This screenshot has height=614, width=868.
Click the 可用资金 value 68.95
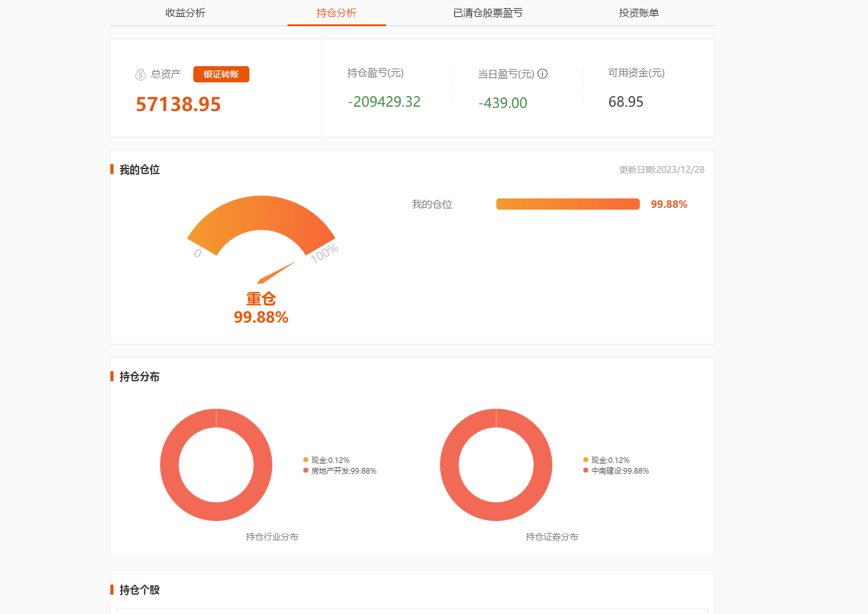tap(626, 102)
